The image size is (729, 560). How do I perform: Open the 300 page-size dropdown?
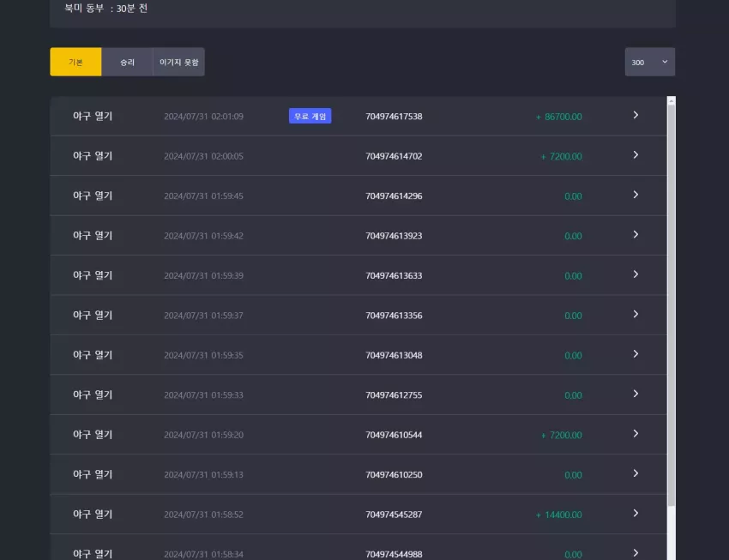tap(649, 62)
